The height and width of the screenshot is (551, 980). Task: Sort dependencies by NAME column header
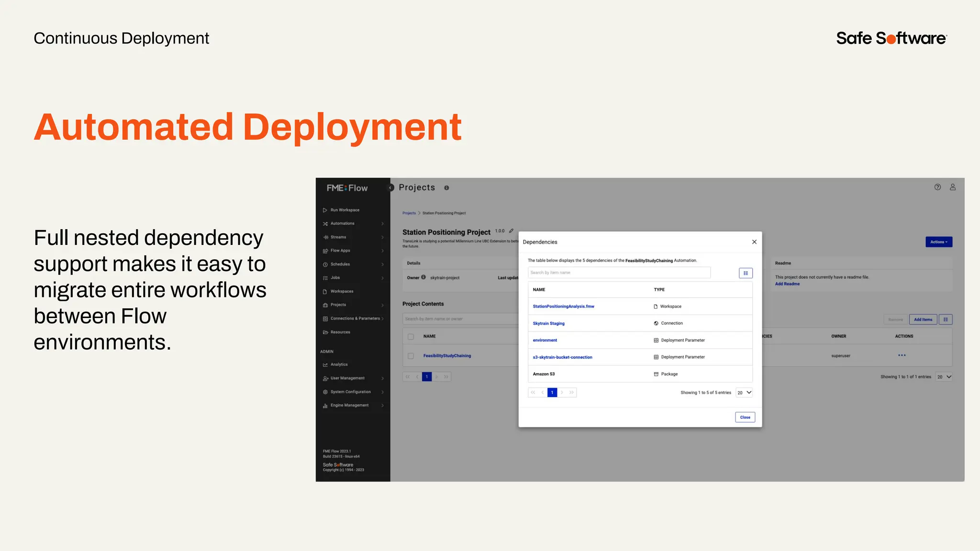539,289
